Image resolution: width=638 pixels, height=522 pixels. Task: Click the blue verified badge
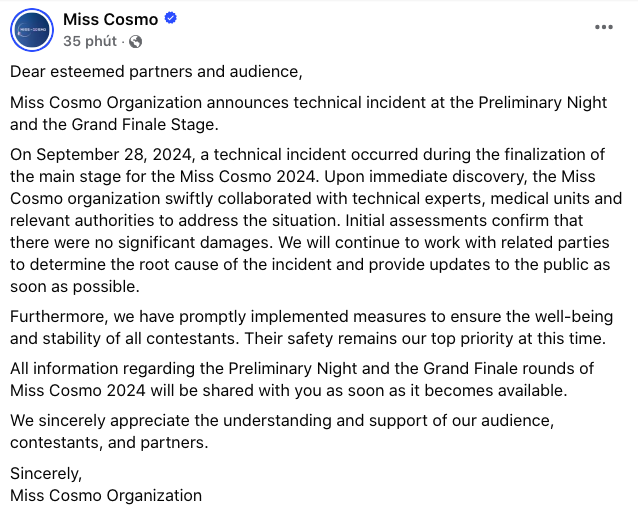pos(172,19)
